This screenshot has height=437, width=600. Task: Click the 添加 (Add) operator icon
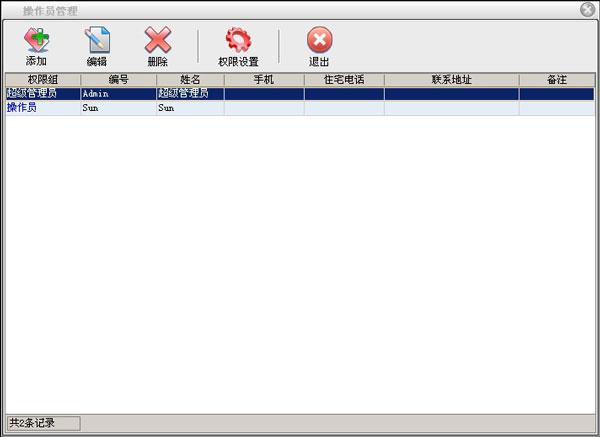point(36,41)
